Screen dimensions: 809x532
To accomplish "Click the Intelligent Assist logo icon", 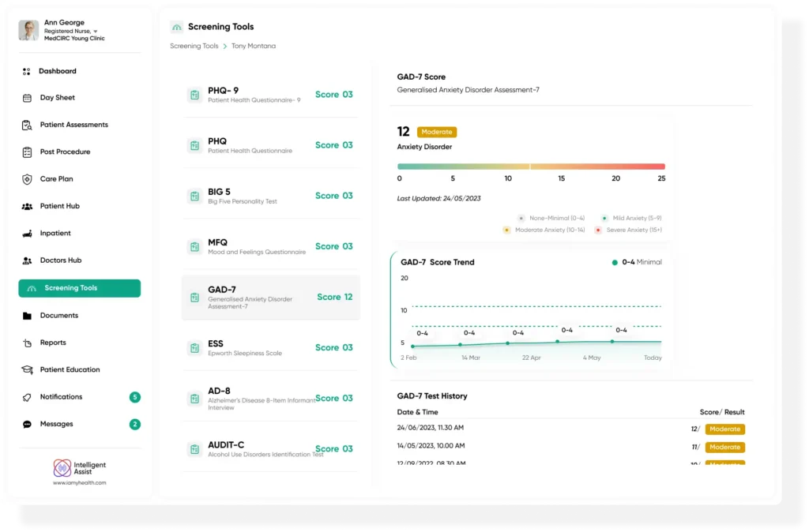I will 62,467.
